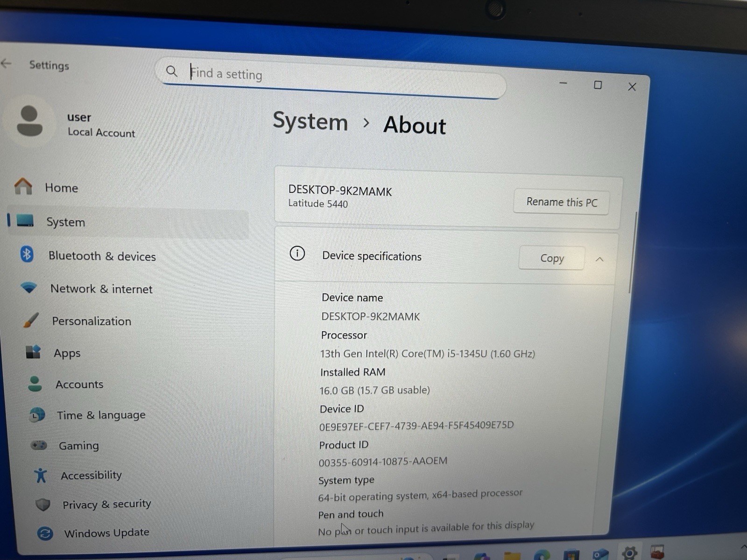The width and height of the screenshot is (747, 560).
Task: Click the search magnifier icon
Action: click(172, 71)
